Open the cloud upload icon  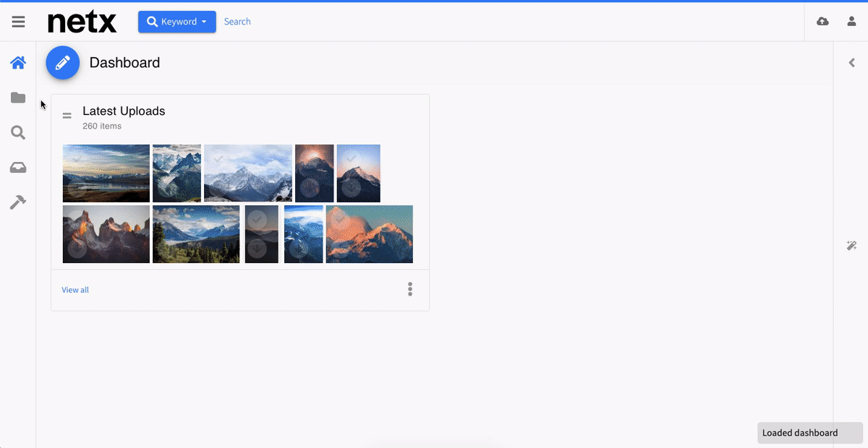pyautogui.click(x=822, y=22)
